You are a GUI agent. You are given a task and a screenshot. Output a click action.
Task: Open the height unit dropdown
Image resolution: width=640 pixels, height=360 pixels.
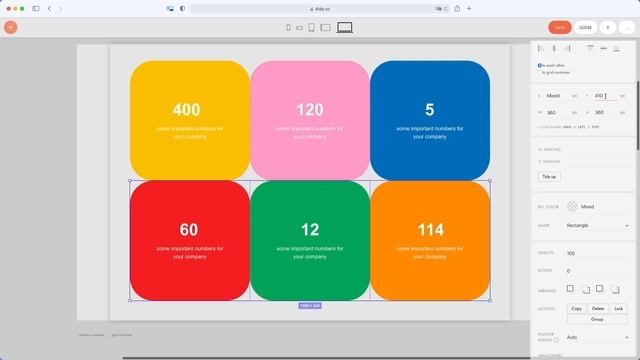pos(623,113)
